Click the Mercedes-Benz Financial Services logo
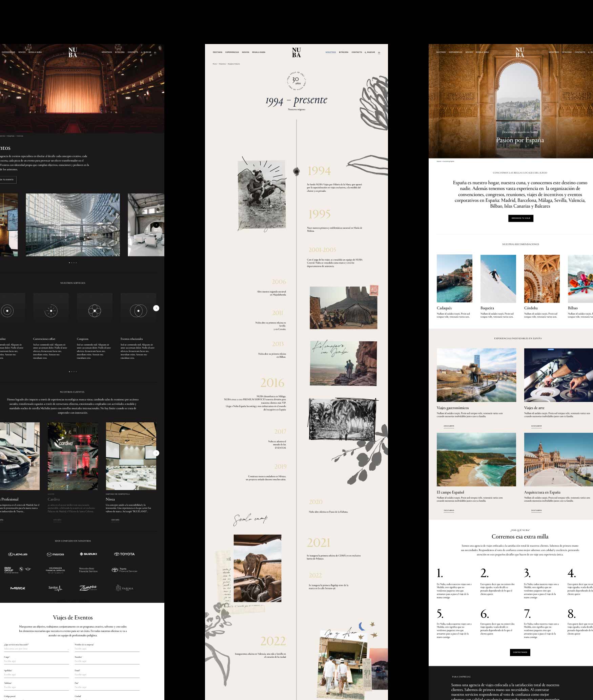 [88, 570]
